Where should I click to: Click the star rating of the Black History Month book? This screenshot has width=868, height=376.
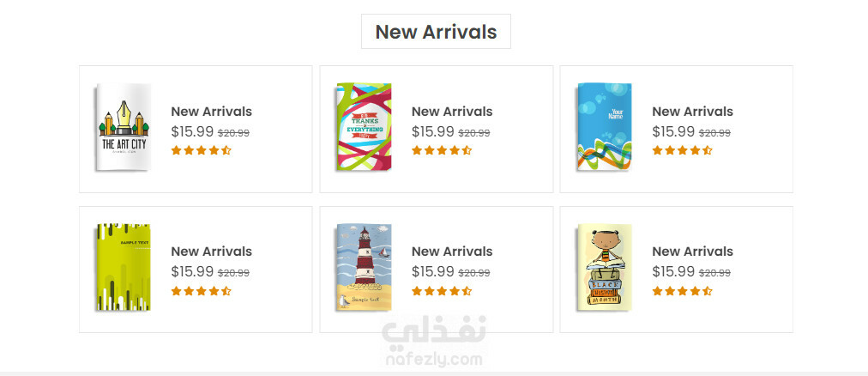tap(682, 291)
